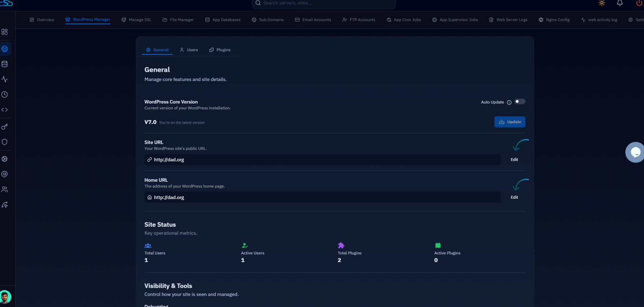Click the Auto Update info icon
Screen dimensions: 644x307
pyautogui.click(x=509, y=102)
